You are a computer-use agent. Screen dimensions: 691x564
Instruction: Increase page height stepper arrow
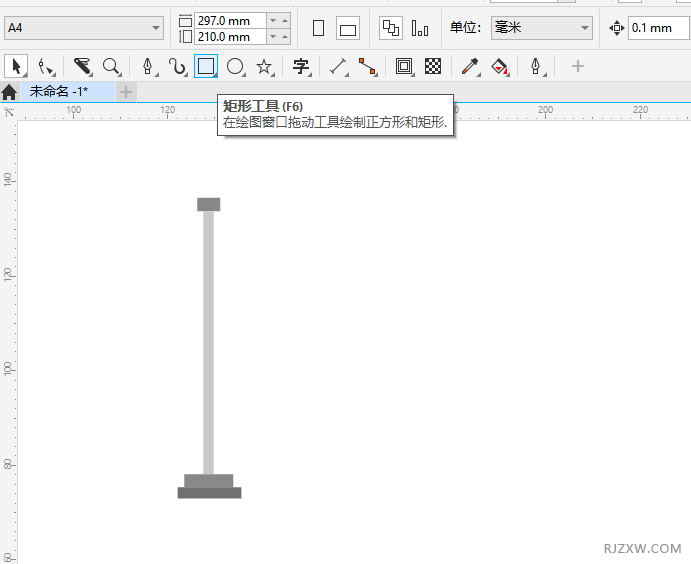[285, 37]
